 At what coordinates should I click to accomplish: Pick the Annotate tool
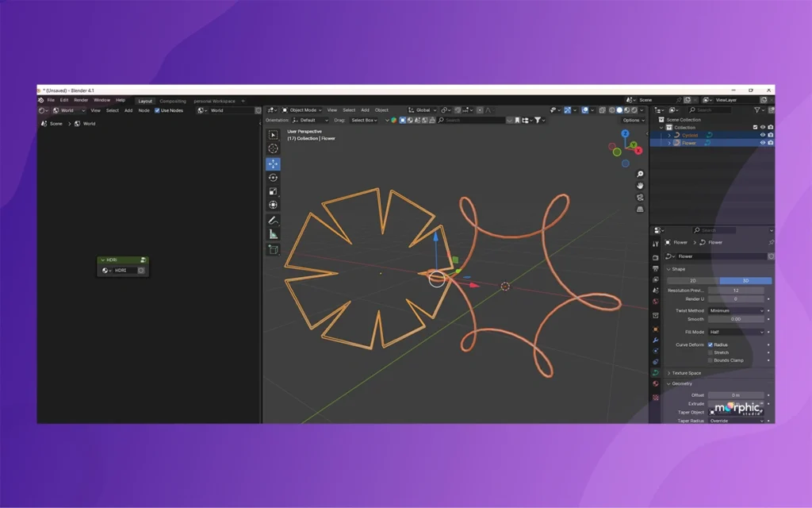273,220
